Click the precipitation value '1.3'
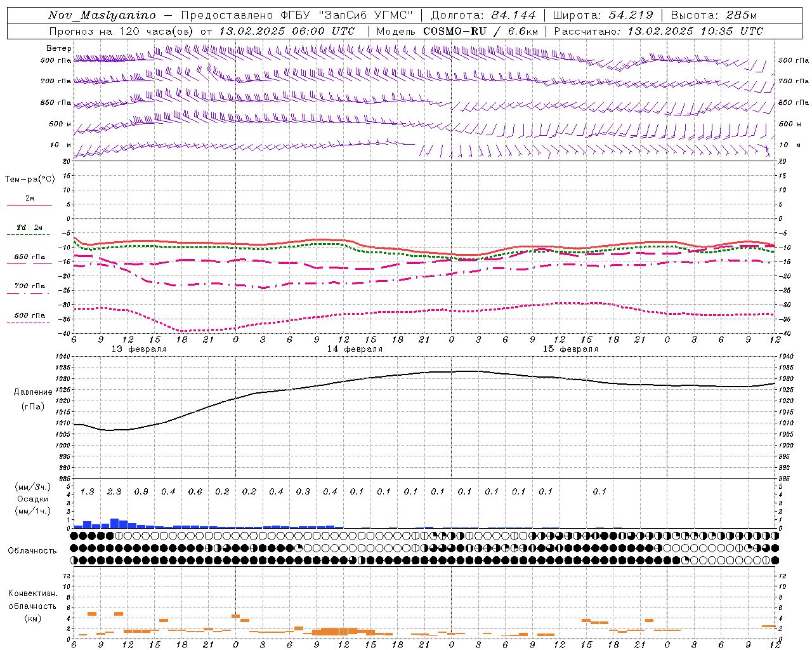Image resolution: width=812 pixels, height=650 pixels. (x=87, y=492)
